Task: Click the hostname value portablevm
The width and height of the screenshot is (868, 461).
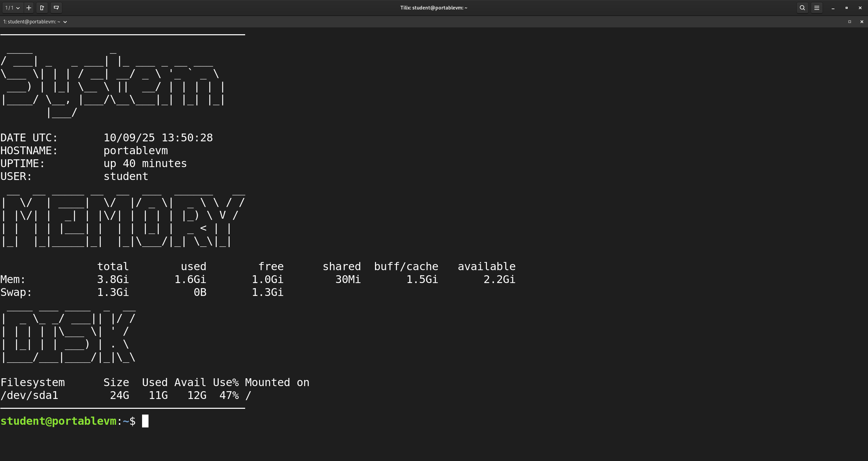Action: 136,151
